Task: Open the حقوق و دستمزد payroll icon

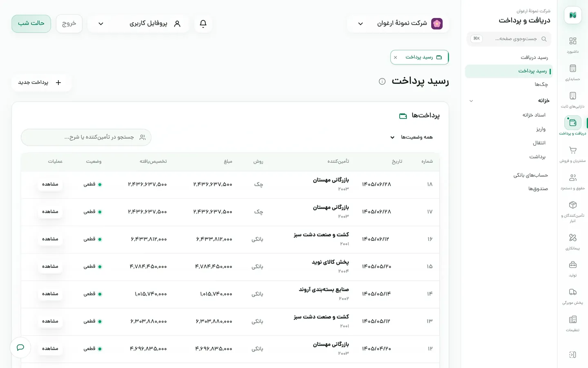Action: point(572,177)
